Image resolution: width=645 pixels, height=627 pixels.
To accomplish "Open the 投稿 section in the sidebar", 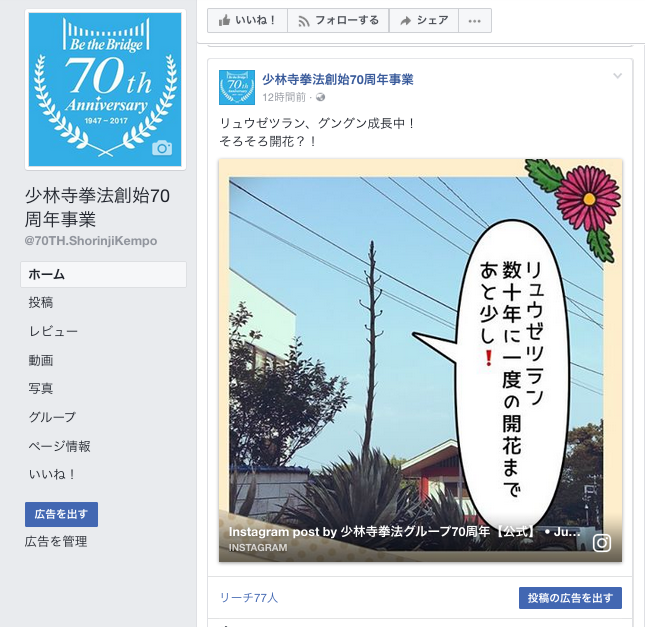I will point(41,302).
